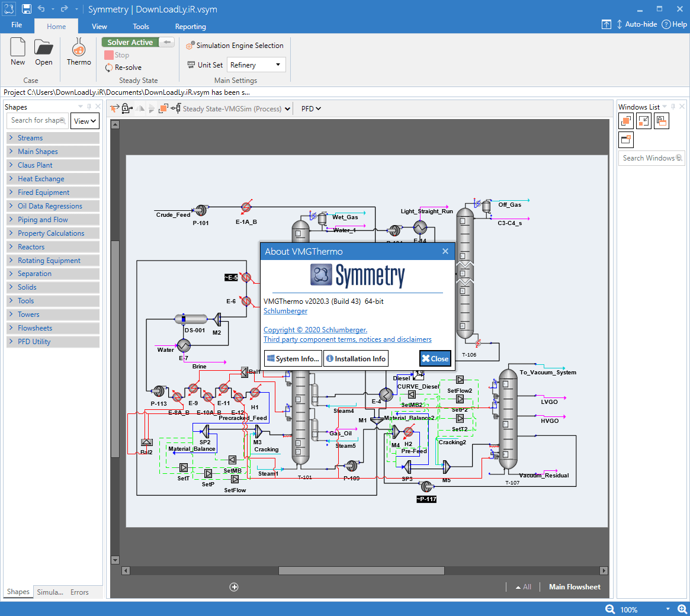Unpin the Shapes panel
690x616 pixels.
click(89, 107)
